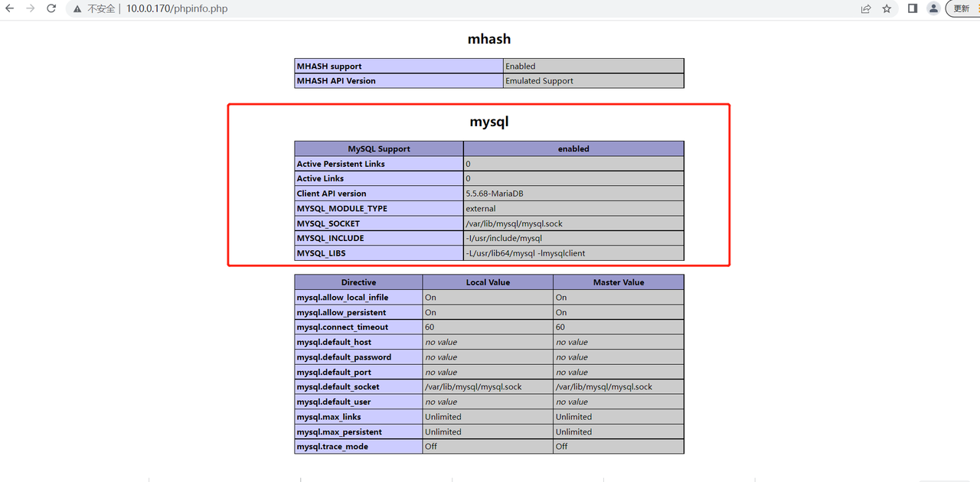Go back to the previous page

click(10, 8)
